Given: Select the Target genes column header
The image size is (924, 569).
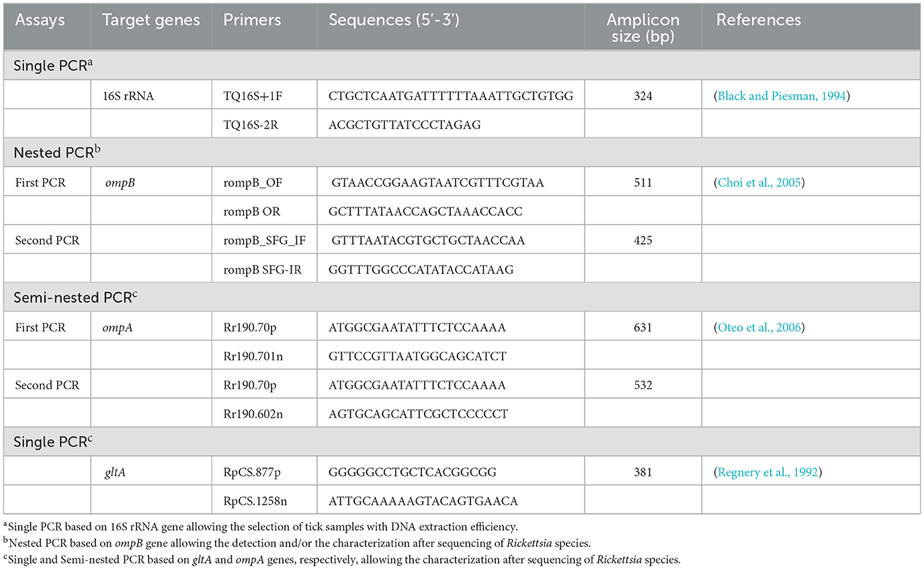Looking at the screenshot, I should coord(151,20).
